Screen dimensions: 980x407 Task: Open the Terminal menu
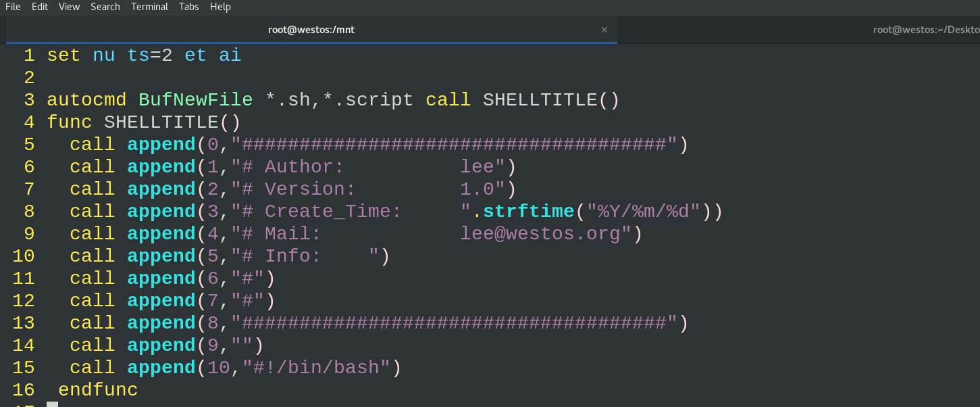(149, 7)
